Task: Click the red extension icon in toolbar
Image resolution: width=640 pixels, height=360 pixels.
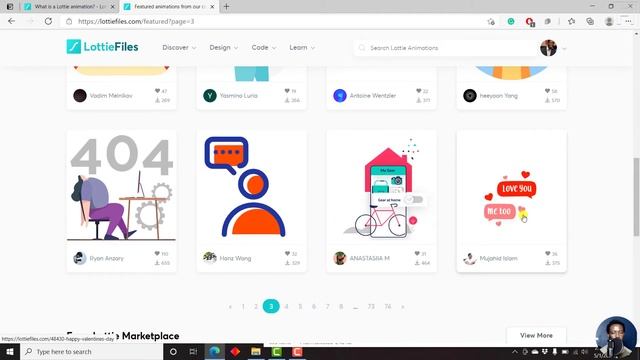Action: coord(530,22)
